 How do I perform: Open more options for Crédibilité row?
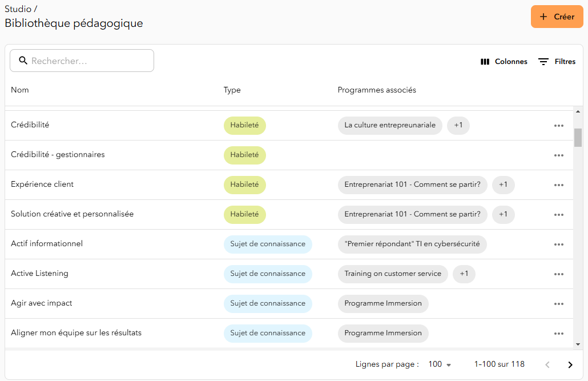558,125
